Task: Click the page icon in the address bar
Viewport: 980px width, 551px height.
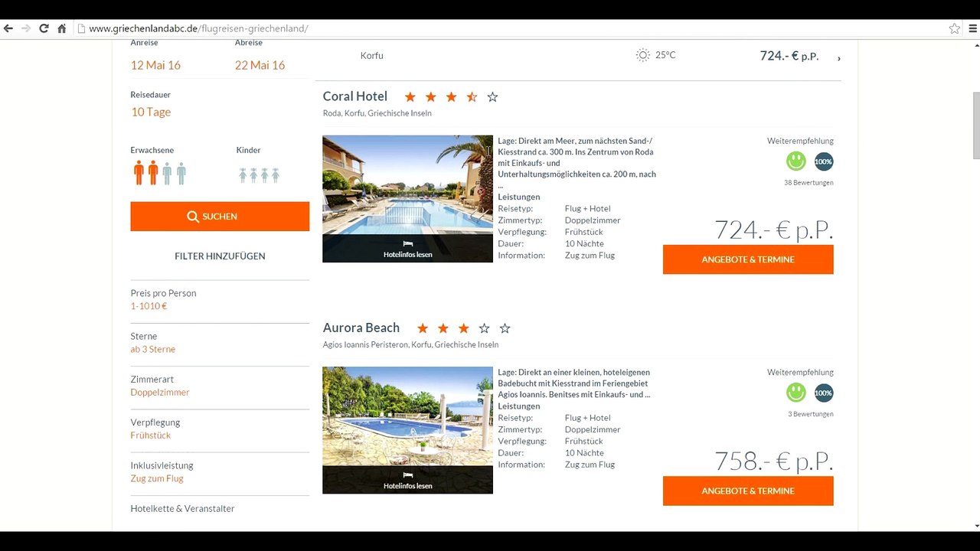Action: click(x=81, y=28)
